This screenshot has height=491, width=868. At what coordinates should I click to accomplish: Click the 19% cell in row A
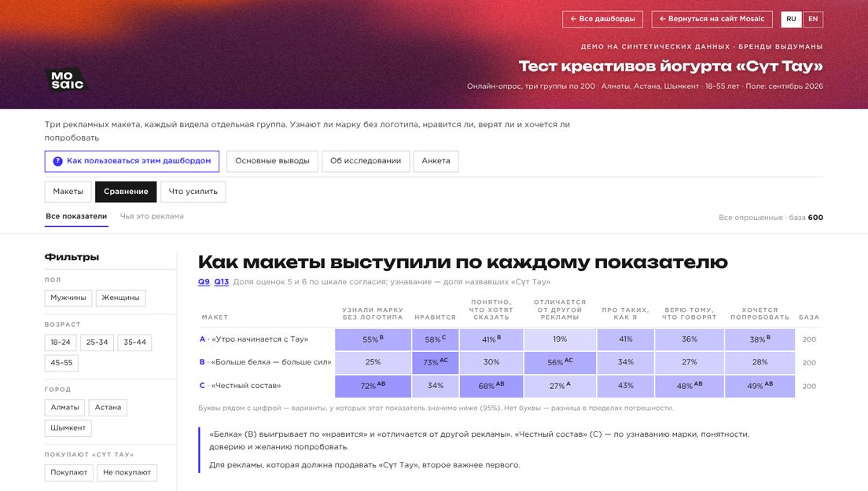click(x=560, y=339)
